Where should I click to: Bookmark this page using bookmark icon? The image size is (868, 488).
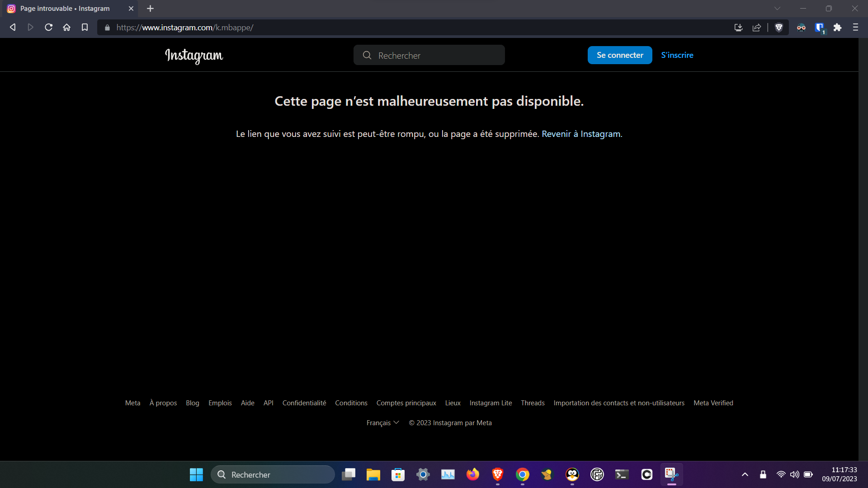pyautogui.click(x=85, y=28)
